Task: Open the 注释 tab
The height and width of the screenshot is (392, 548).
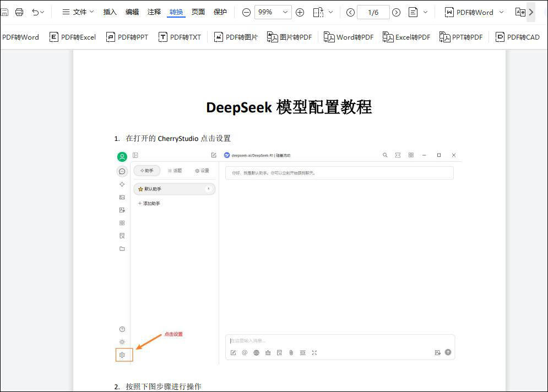Action: (x=154, y=12)
